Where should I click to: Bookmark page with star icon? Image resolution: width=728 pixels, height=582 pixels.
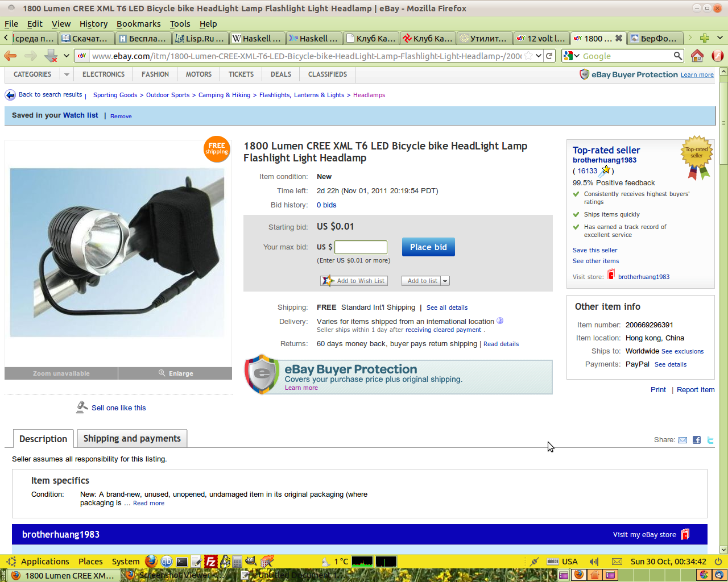(528, 56)
